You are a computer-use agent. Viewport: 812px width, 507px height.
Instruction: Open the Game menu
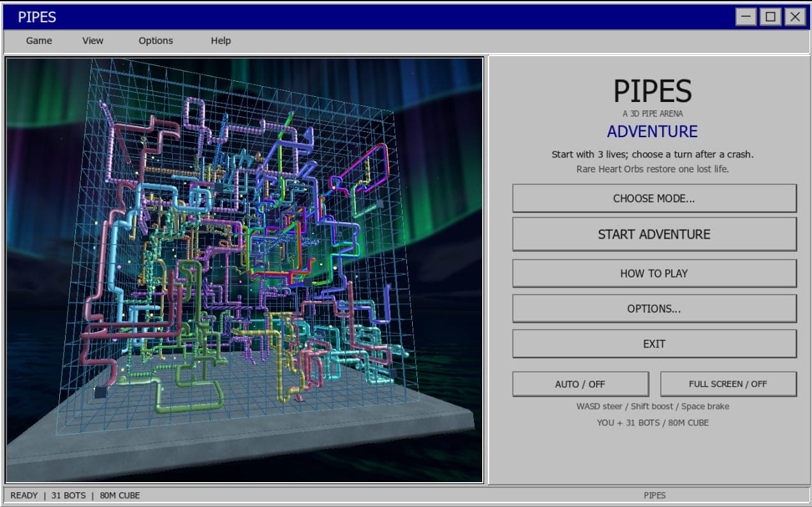click(39, 41)
